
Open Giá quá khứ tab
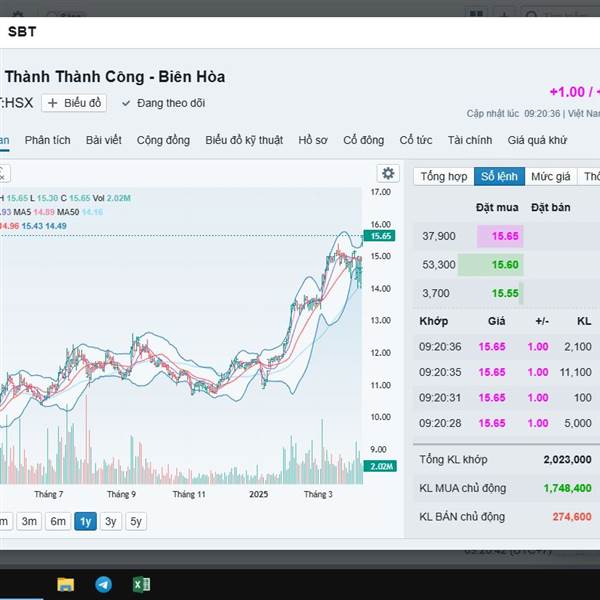coord(537,140)
